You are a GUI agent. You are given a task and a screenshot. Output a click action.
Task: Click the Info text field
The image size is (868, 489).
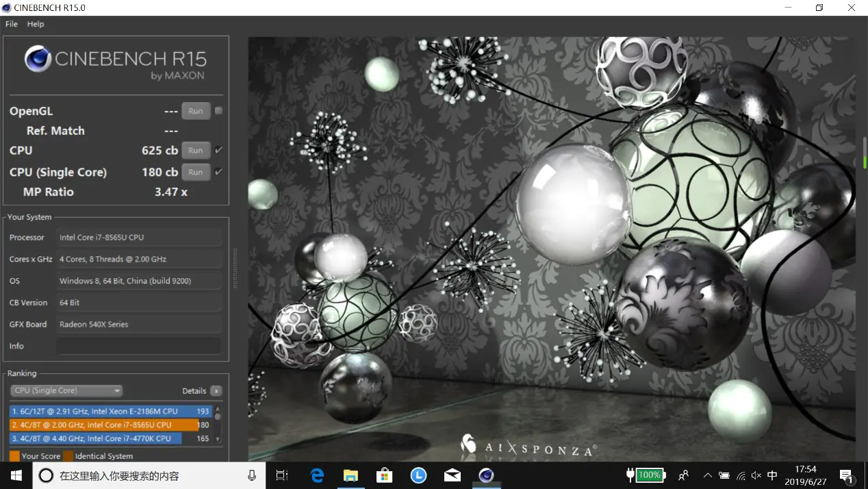pos(139,346)
